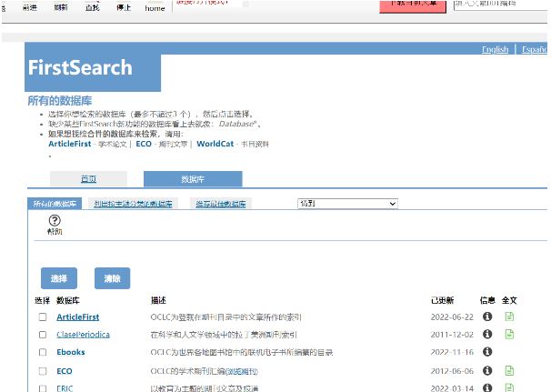Open the 转到 dropdown menu
This screenshot has height=392, width=551.
(347, 204)
